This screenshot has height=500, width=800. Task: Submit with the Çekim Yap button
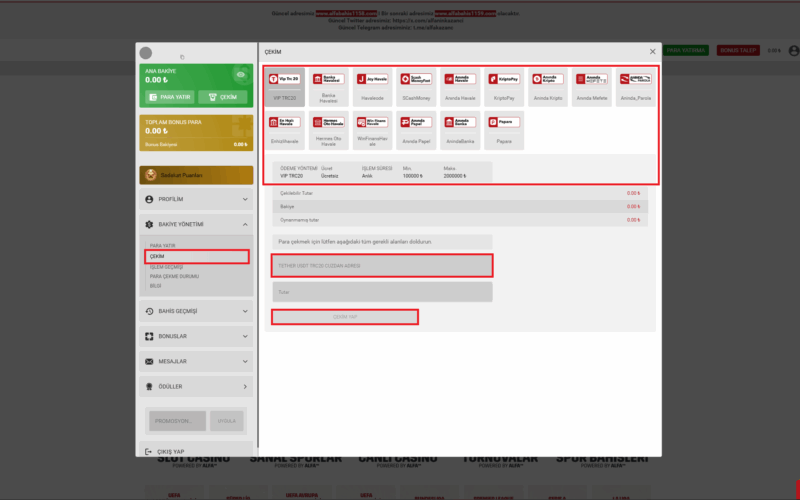345,317
